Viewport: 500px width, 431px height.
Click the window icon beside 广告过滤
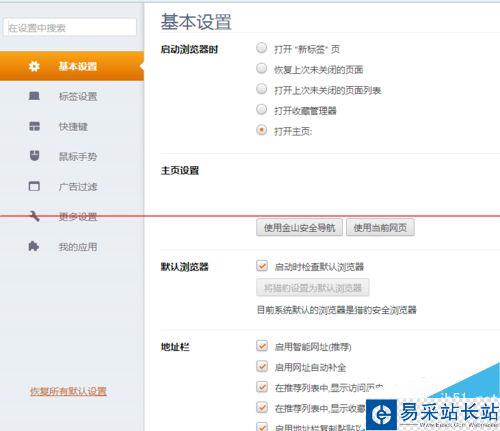34,186
